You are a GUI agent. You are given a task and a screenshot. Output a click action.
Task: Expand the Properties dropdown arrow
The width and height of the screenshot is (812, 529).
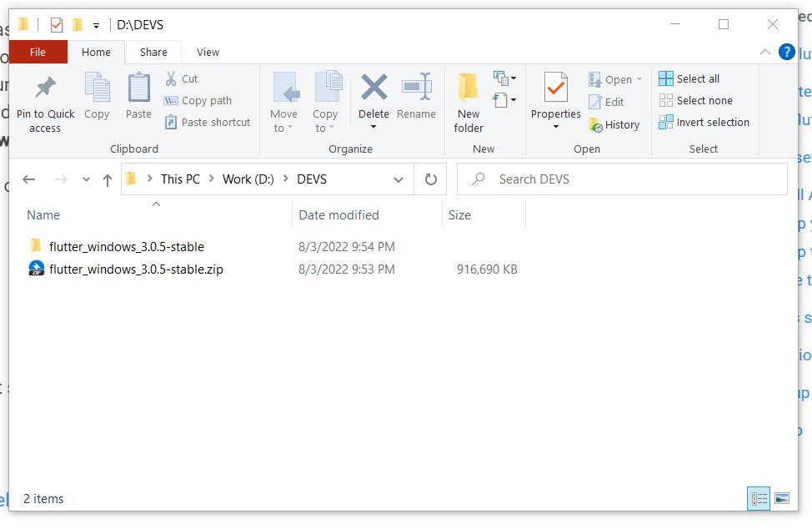[x=556, y=127]
